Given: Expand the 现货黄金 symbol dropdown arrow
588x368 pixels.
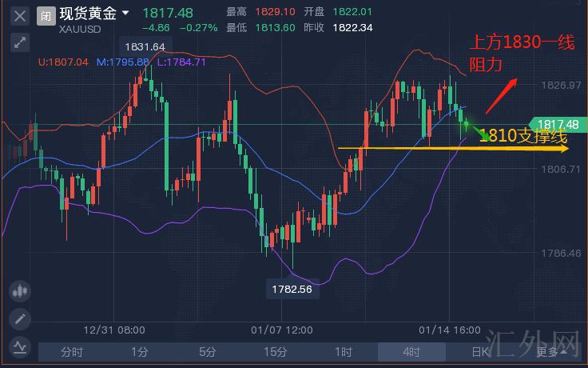Looking at the screenshot, I should click(x=125, y=13).
